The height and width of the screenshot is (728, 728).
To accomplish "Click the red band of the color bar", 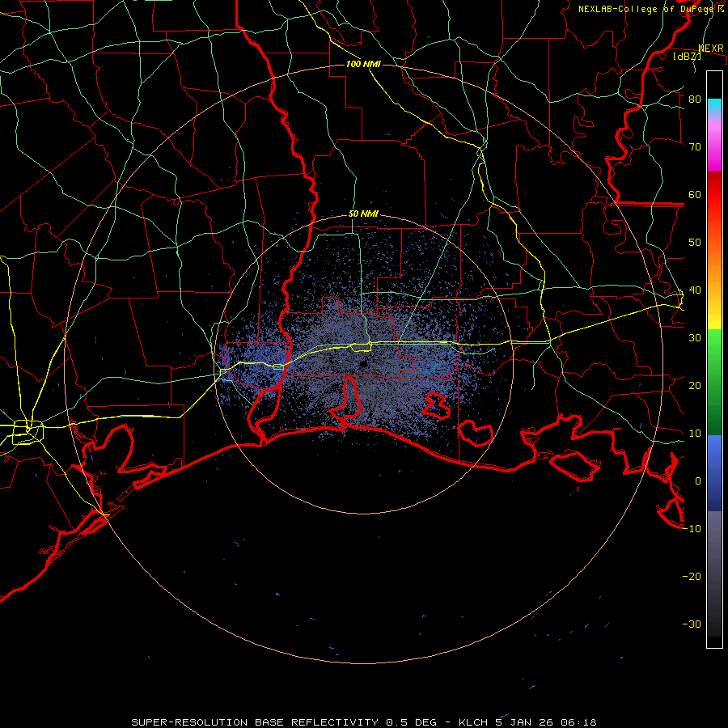I will [x=714, y=195].
